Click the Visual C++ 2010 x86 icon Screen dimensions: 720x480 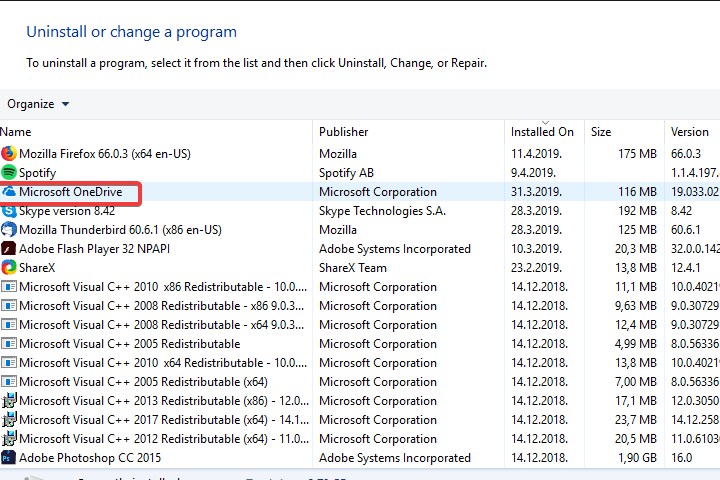click(9, 287)
